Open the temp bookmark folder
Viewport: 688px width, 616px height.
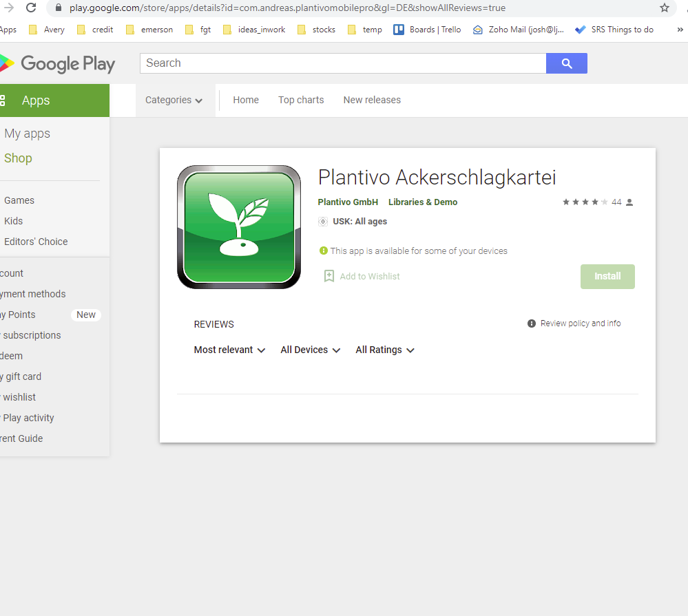365,30
